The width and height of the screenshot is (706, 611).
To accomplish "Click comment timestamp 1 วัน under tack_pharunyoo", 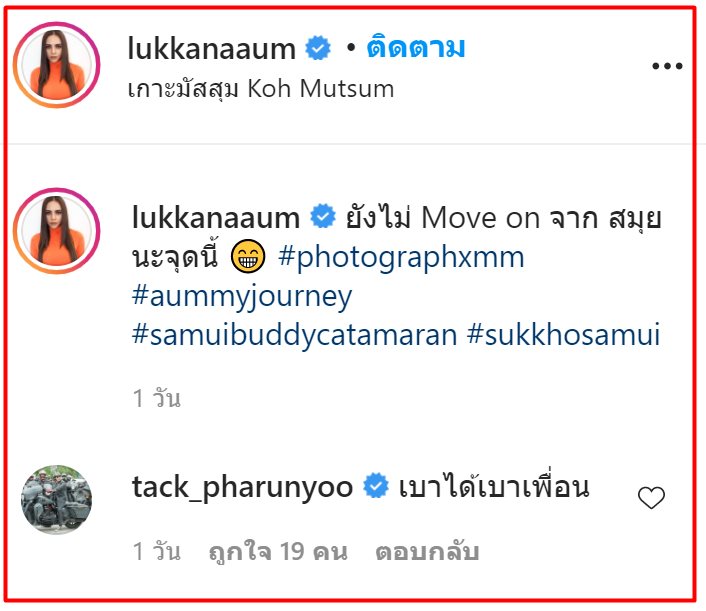I will pyautogui.click(x=157, y=552).
